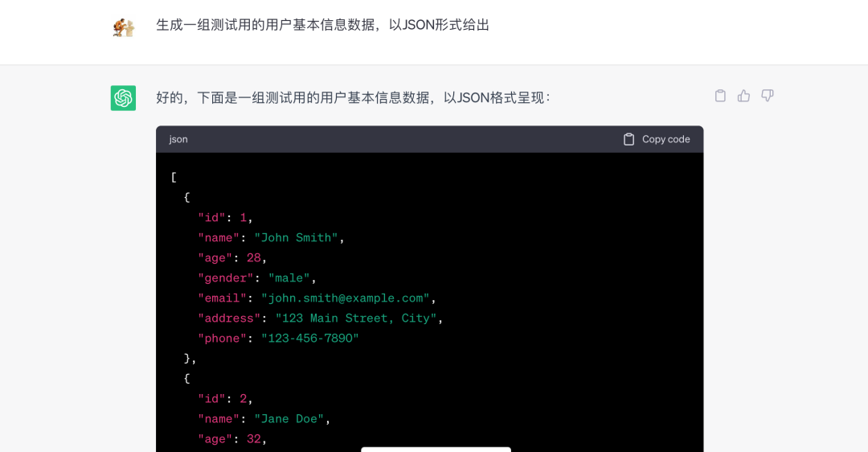The image size is (868, 452).
Task: Click the opening square bracket in code
Action: tap(174, 177)
